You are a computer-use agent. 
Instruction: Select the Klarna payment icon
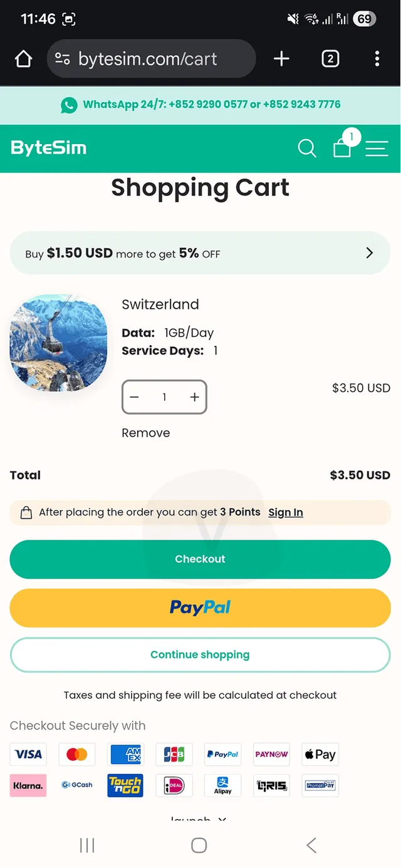click(x=28, y=785)
